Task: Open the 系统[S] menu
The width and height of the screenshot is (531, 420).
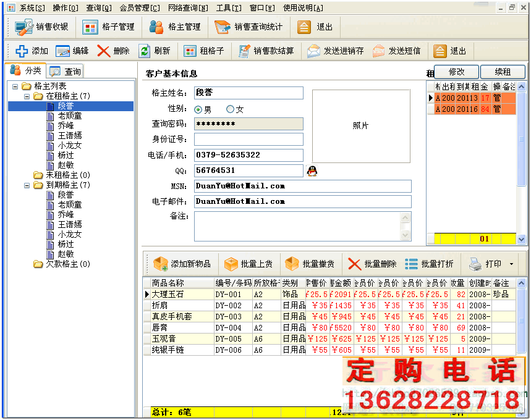Action: (x=32, y=8)
